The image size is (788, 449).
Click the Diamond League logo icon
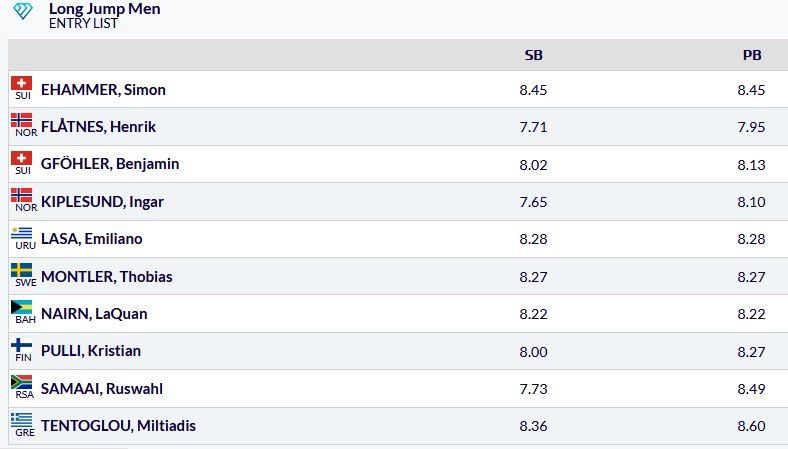pyautogui.click(x=23, y=11)
